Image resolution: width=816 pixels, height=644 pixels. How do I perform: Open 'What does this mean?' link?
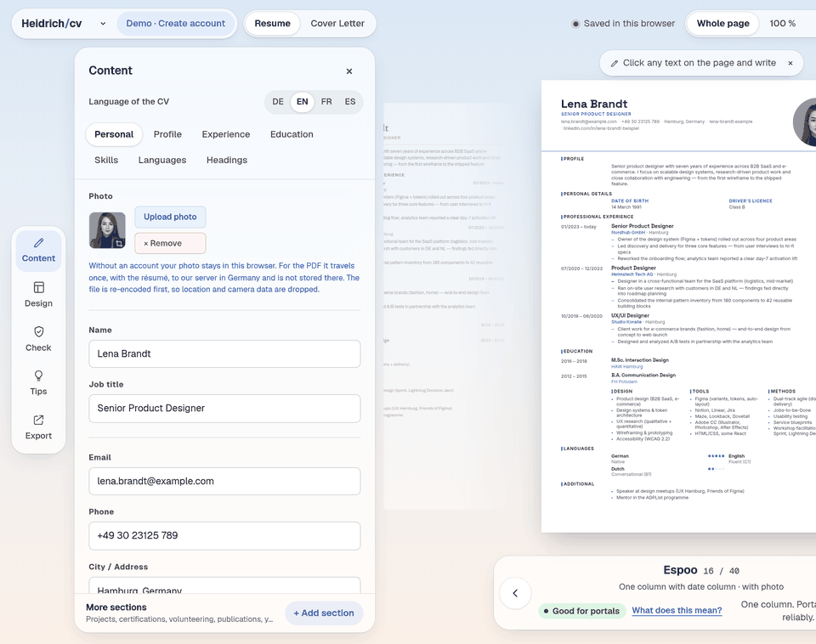coord(677,611)
